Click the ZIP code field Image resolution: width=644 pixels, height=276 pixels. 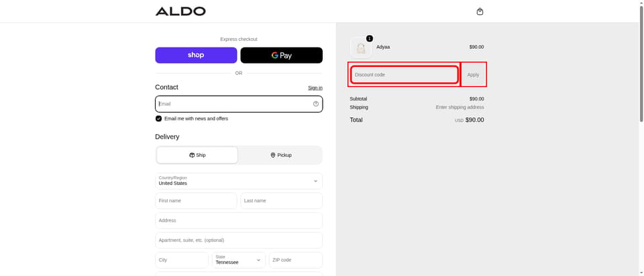[296, 260]
